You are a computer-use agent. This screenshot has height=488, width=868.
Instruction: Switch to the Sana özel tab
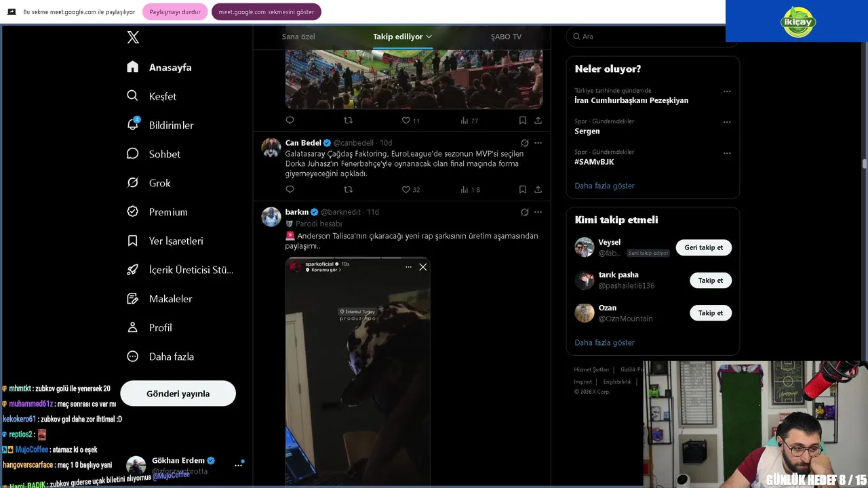click(298, 37)
